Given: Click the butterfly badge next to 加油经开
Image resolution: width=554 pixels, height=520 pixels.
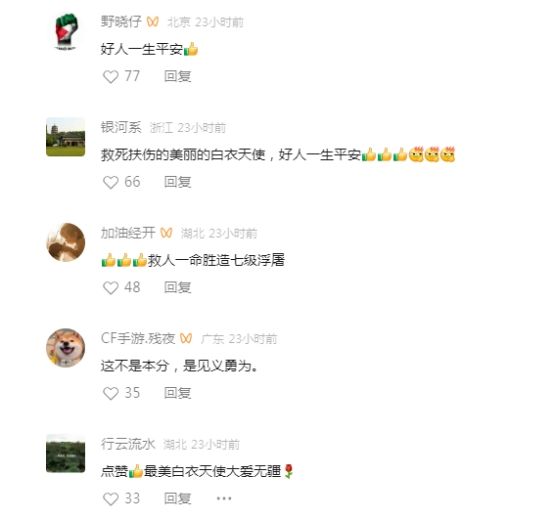Looking at the screenshot, I should point(166,233).
